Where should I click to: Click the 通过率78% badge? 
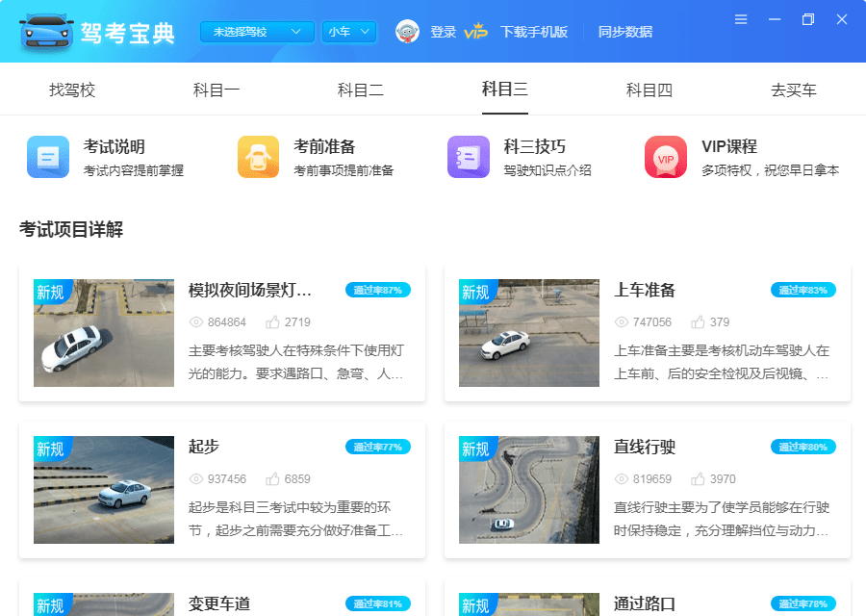point(803,603)
